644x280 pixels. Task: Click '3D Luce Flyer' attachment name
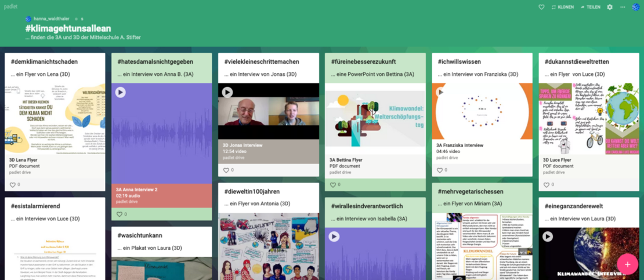click(x=557, y=160)
